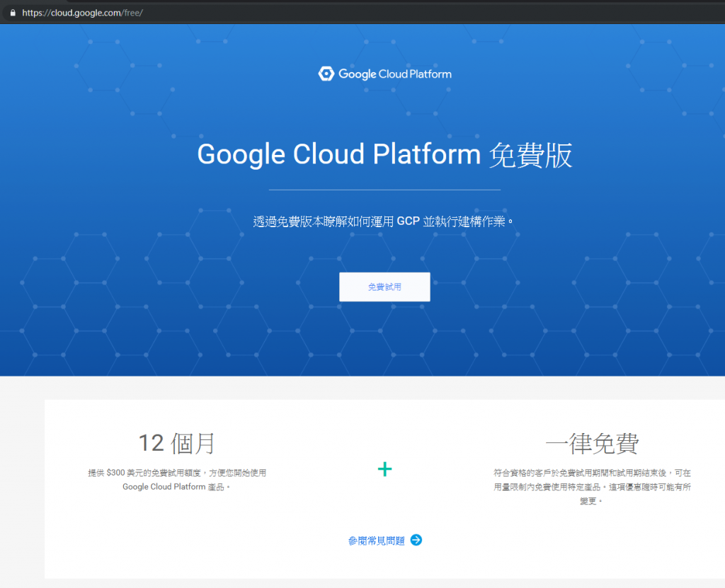Click the green plus icon between the offers

(384, 469)
